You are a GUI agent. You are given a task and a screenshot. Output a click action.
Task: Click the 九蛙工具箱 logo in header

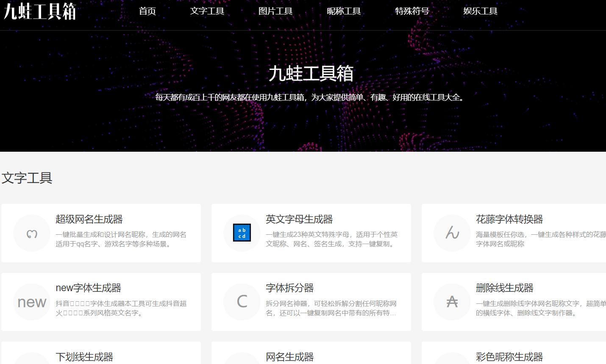click(x=40, y=11)
